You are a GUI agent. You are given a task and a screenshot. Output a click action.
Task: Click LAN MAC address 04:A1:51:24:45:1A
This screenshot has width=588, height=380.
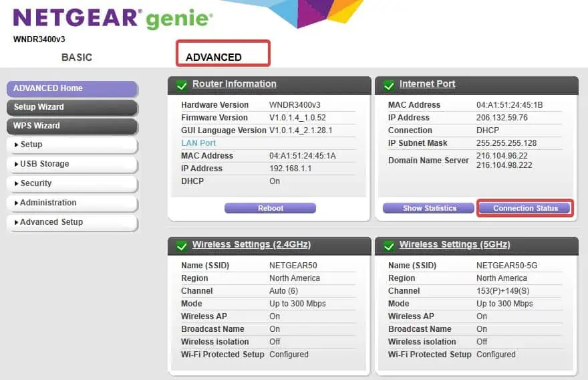[303, 156]
